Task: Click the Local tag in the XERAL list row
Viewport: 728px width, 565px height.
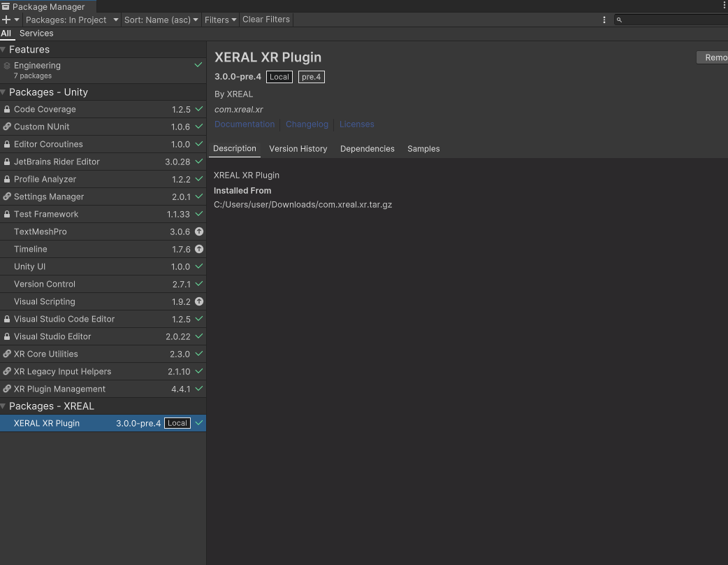Action: pyautogui.click(x=177, y=423)
